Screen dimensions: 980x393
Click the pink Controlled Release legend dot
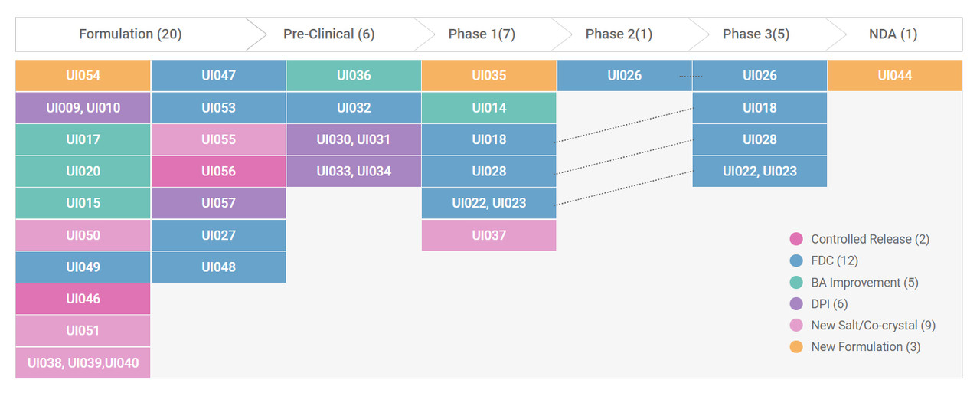point(796,239)
